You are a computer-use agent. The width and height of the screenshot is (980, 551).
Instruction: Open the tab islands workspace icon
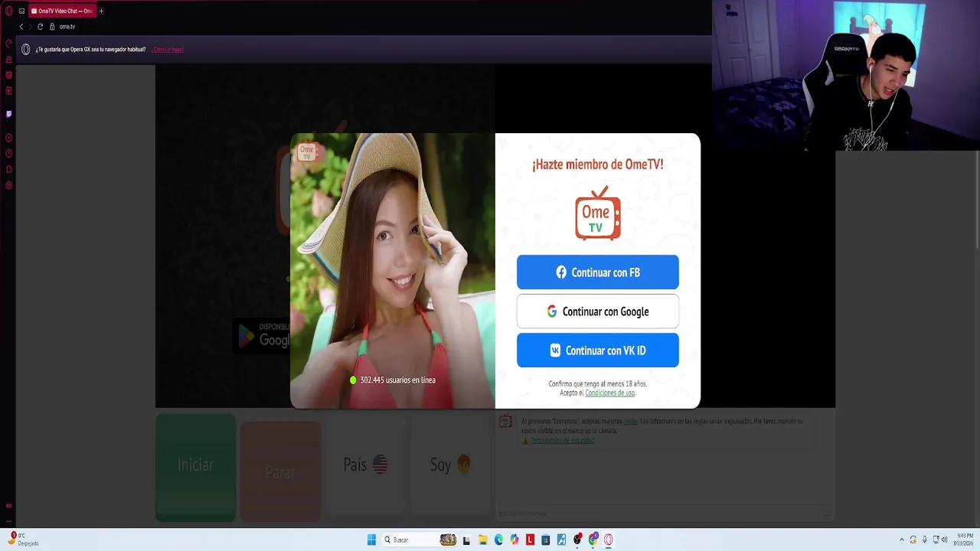(x=21, y=11)
